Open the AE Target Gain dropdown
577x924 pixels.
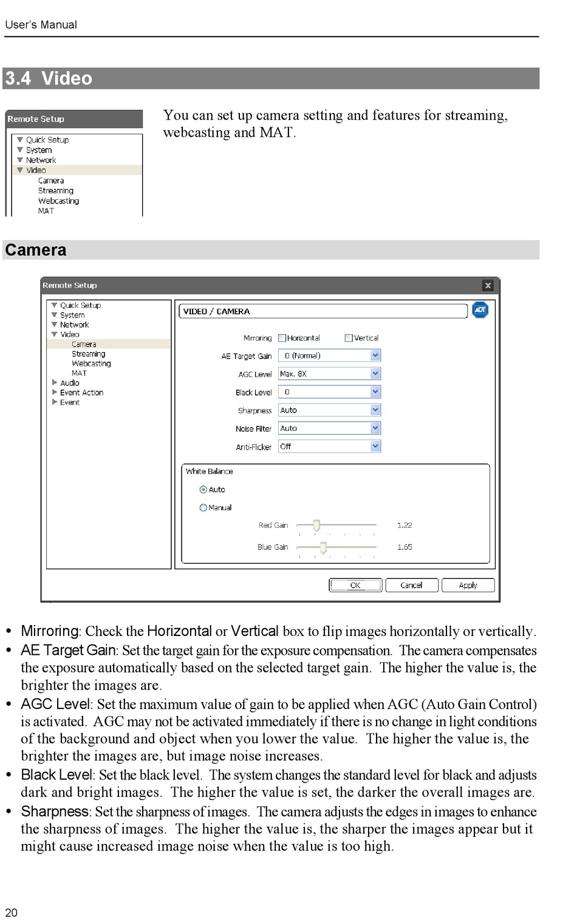pos(375,355)
